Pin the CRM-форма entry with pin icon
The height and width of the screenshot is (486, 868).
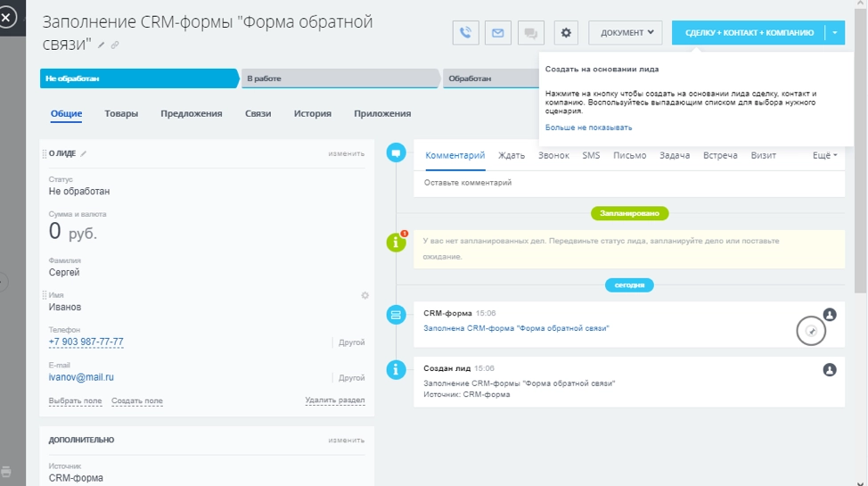812,332
